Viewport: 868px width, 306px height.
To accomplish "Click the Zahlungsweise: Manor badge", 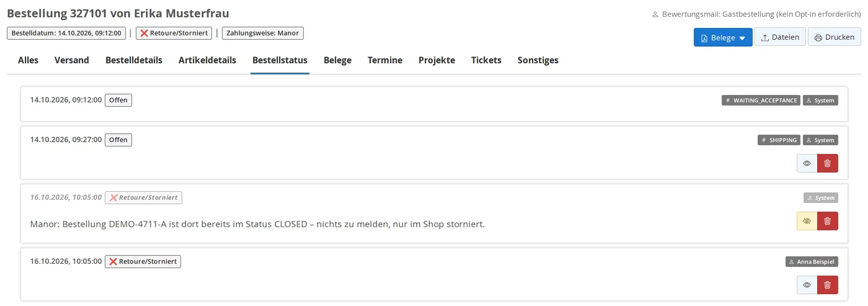I will [263, 33].
